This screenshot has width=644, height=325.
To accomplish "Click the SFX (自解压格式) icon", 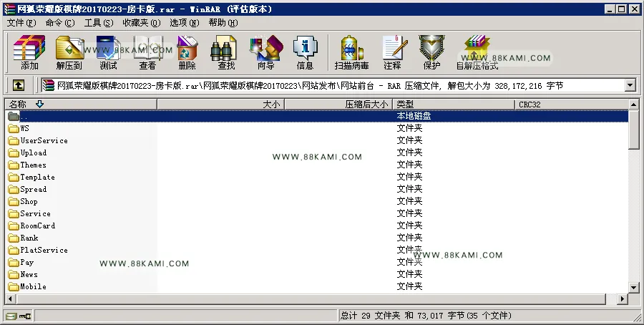I will [477, 52].
